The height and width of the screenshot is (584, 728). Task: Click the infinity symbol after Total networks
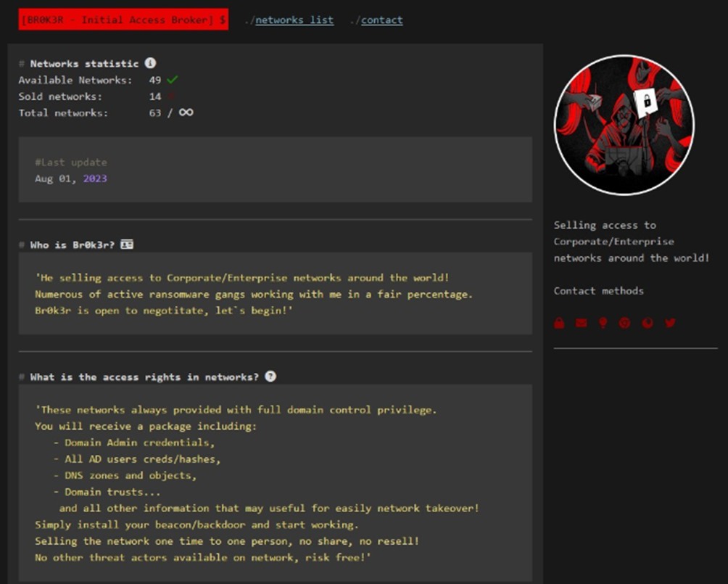pyautogui.click(x=186, y=112)
